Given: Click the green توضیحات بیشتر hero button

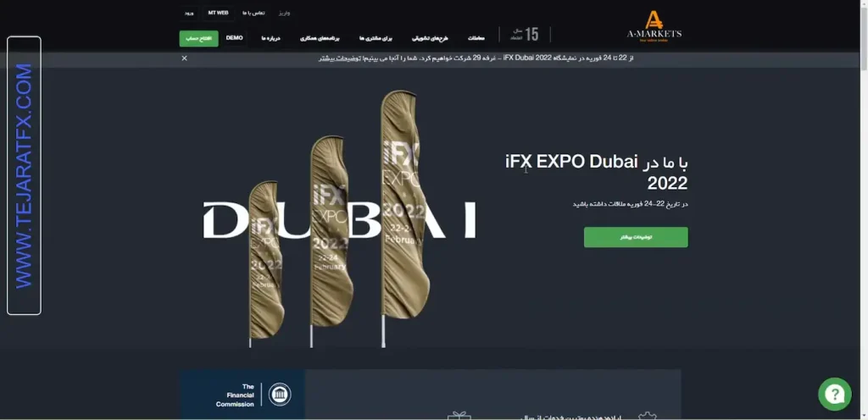Looking at the screenshot, I should (x=636, y=237).
